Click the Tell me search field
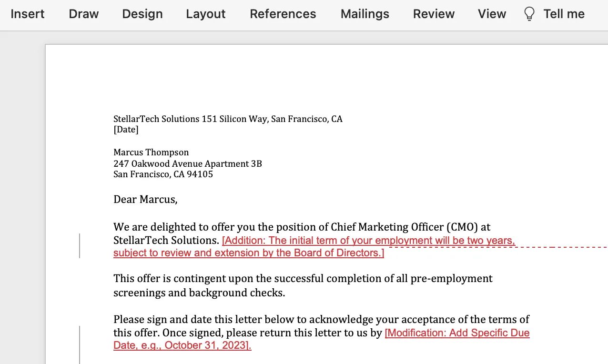Screen dimensions: 608x364 564,14
